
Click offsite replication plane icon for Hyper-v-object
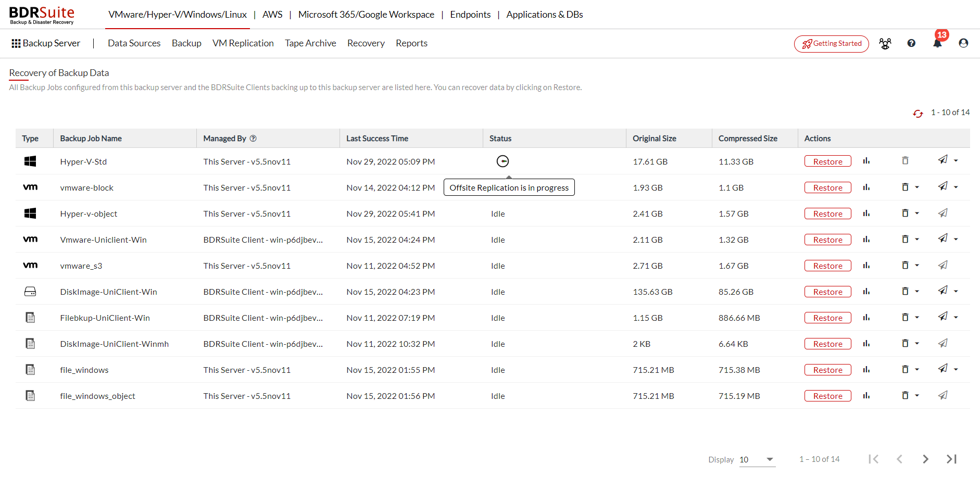[943, 213]
